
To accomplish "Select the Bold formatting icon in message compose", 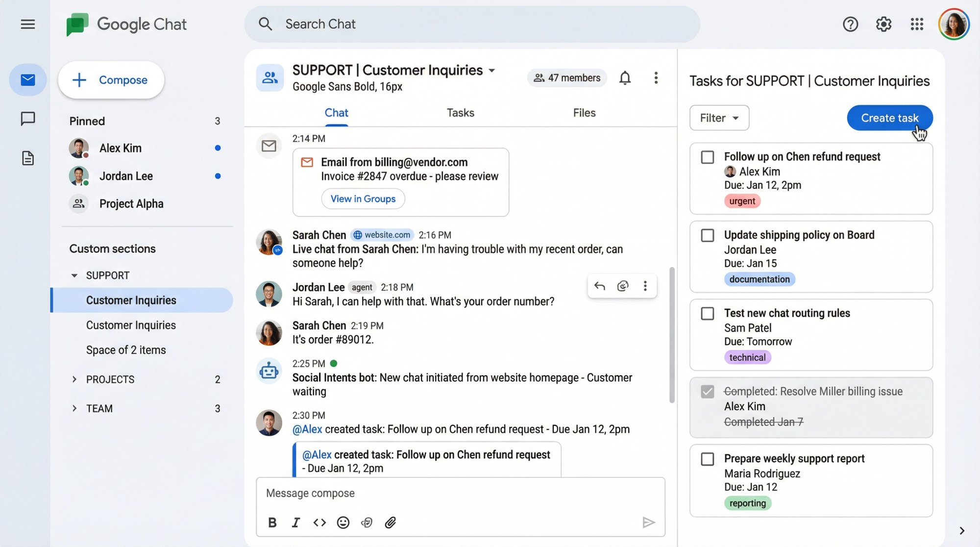I will tap(272, 522).
